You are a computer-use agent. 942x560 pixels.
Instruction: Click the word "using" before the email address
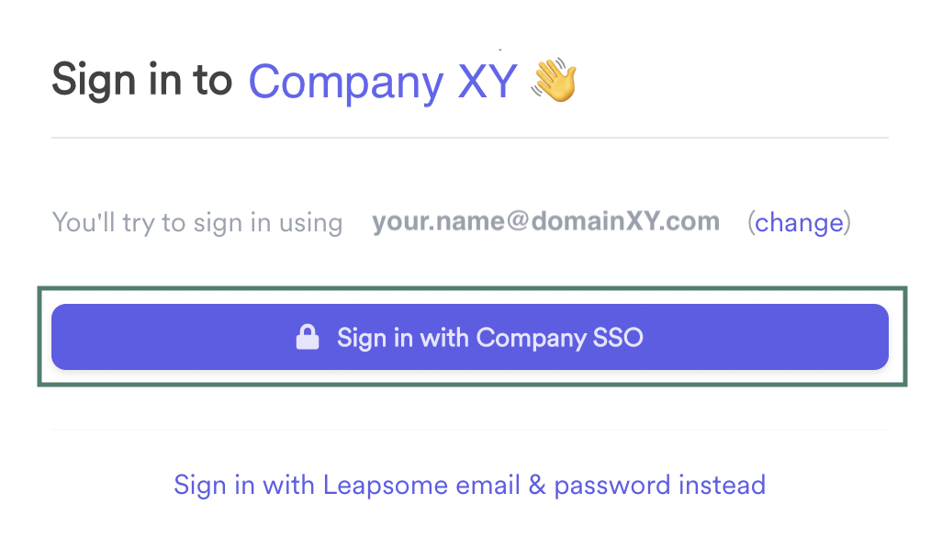pyautogui.click(x=310, y=222)
